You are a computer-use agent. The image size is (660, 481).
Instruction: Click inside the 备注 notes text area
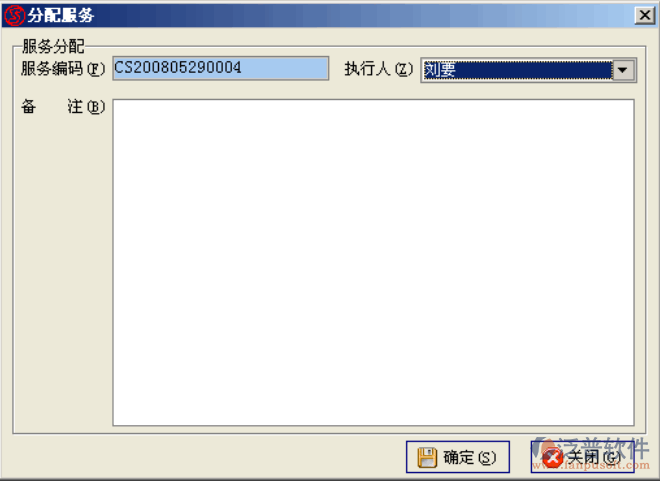click(373, 263)
